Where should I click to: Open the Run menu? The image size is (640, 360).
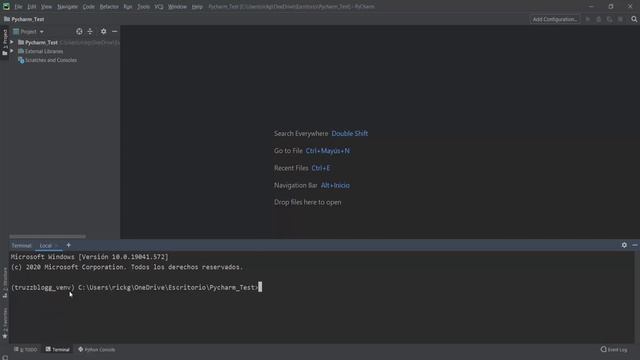click(x=128, y=7)
